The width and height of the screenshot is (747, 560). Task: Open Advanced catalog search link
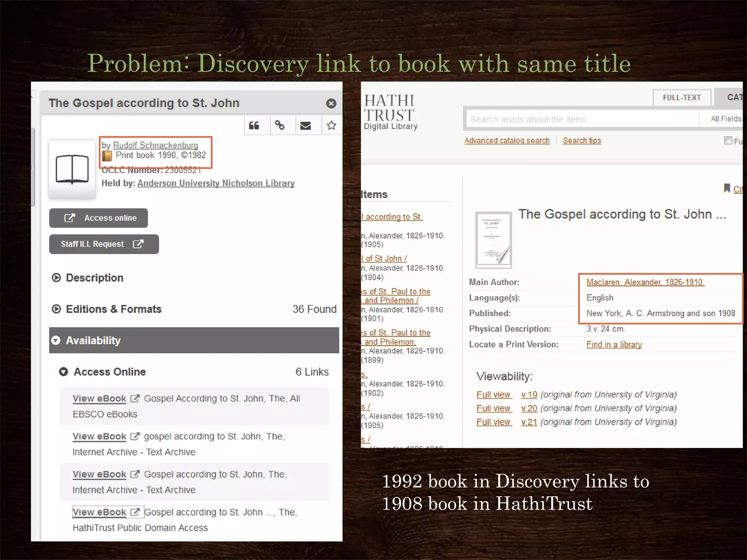coord(507,141)
